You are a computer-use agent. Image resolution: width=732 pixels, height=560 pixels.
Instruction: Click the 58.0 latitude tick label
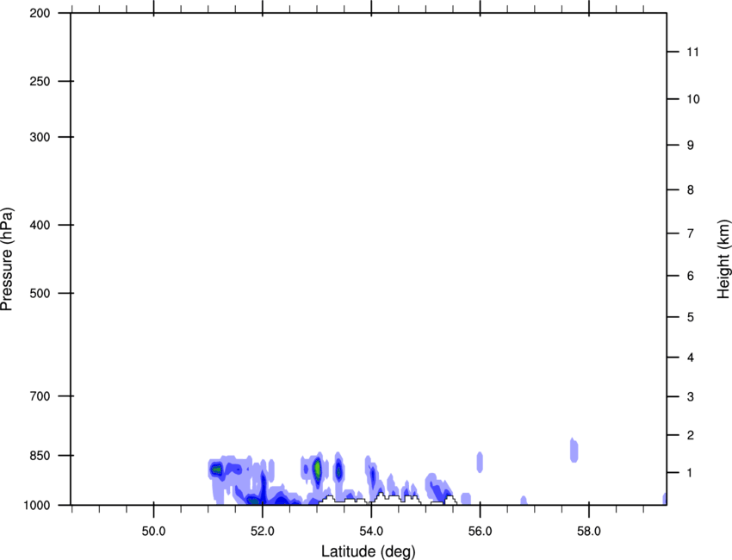click(x=589, y=532)
